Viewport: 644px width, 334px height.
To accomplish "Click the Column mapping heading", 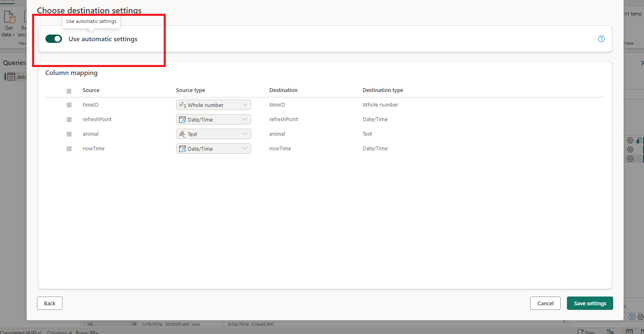I will click(x=71, y=73).
